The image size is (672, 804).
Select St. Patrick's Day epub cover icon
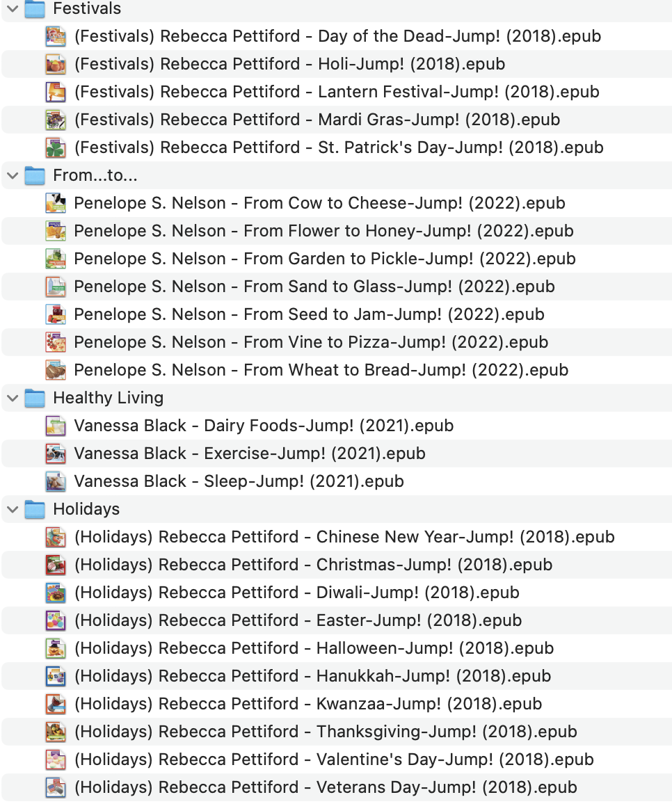56,147
